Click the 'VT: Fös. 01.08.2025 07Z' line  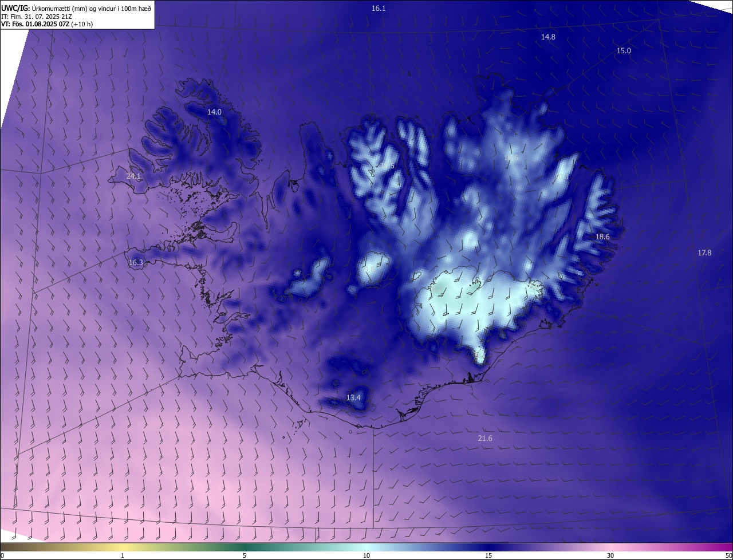[47, 24]
